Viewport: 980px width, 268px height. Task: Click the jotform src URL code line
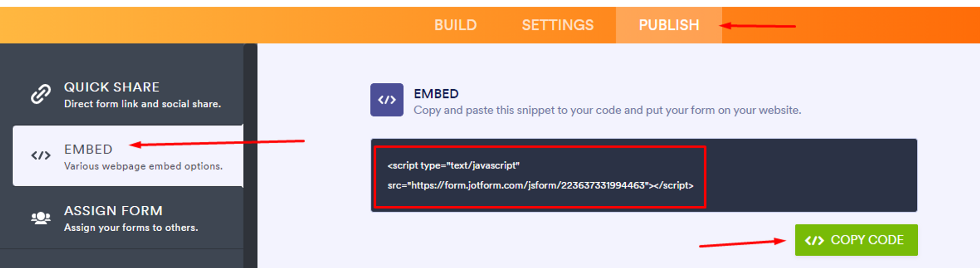point(540,185)
